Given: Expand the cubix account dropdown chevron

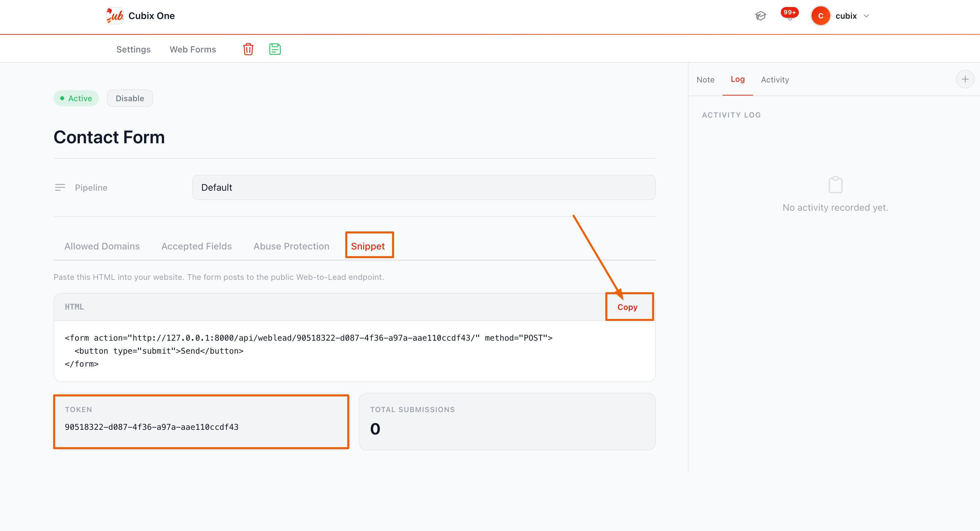Looking at the screenshot, I should click(866, 16).
